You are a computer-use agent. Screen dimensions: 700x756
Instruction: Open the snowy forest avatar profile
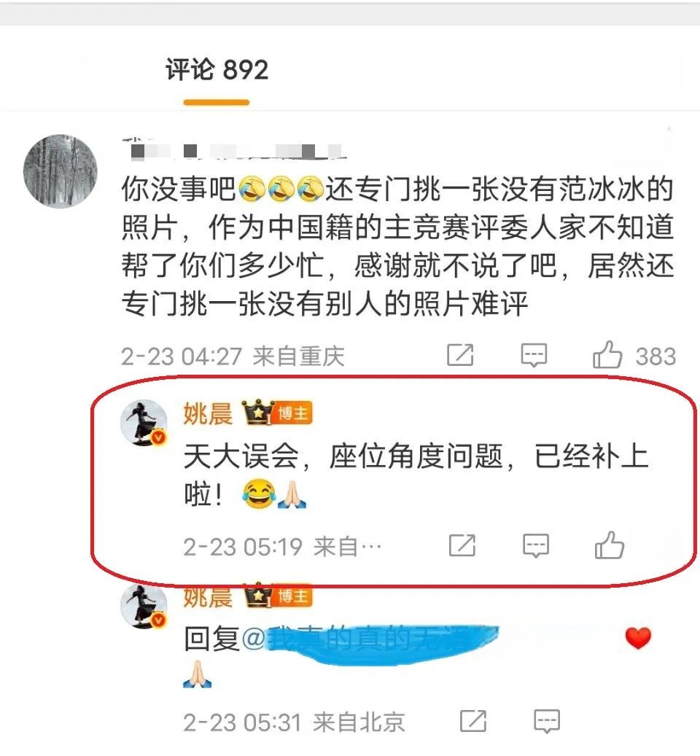(x=61, y=171)
